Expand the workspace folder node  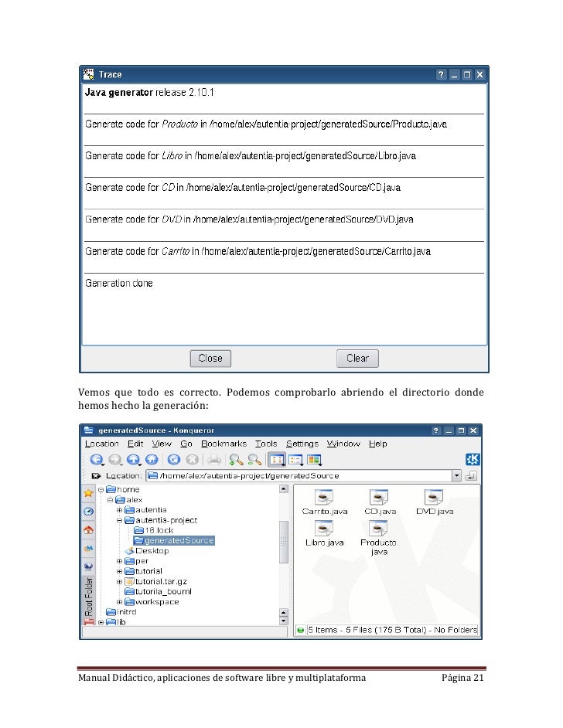point(119,602)
